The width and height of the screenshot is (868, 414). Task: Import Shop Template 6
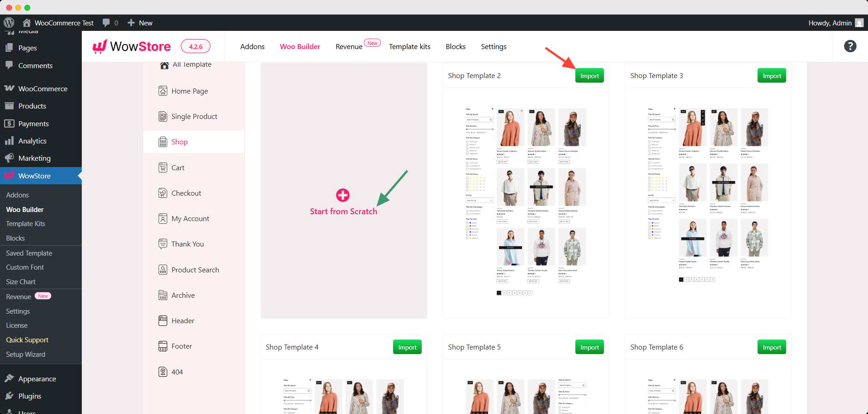tap(772, 347)
